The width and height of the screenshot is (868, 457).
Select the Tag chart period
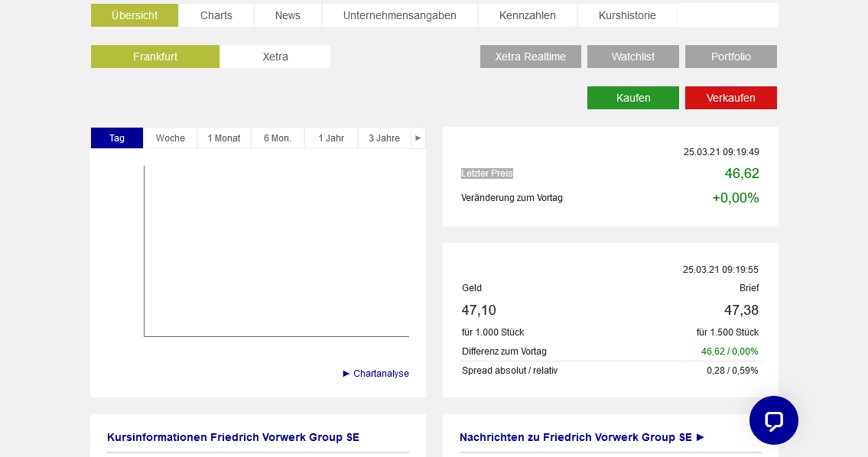[116, 138]
